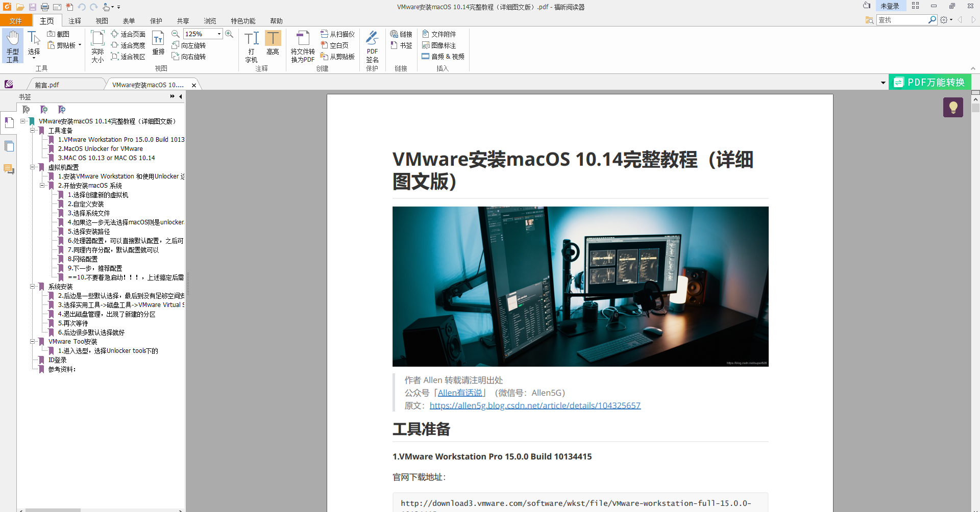Rotate view right (向右旋转)
The width and height of the screenshot is (980, 512).
(188, 57)
